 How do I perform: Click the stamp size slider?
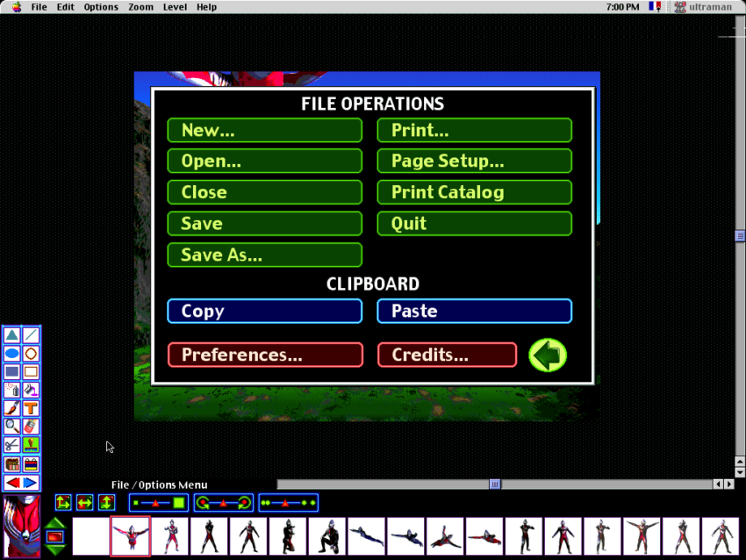159,503
